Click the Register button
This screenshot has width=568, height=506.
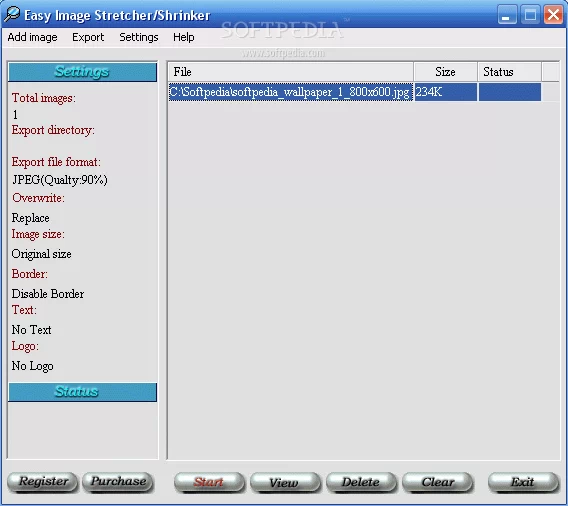coord(43,482)
